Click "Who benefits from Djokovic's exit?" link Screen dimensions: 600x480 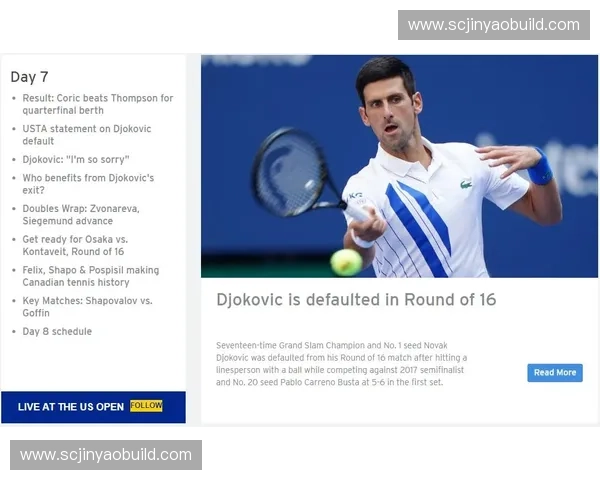pyautogui.click(x=88, y=184)
